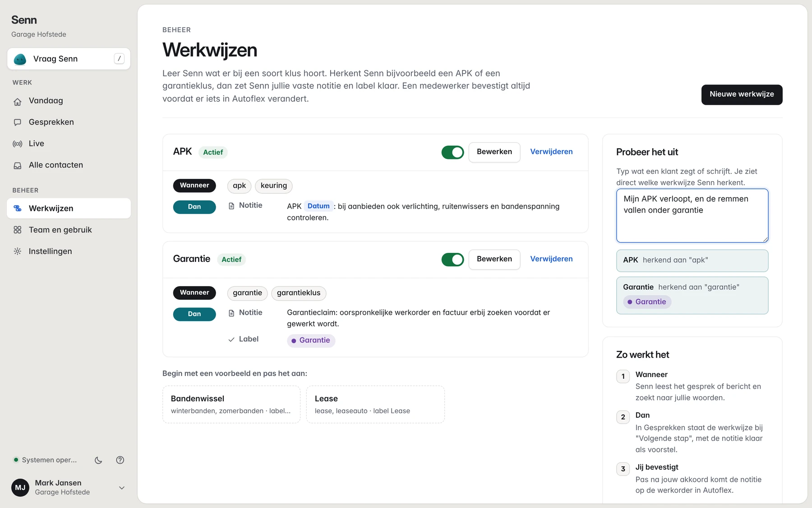Go to Alle contacten in sidebar
Viewport: 812px width, 508px height.
point(69,165)
